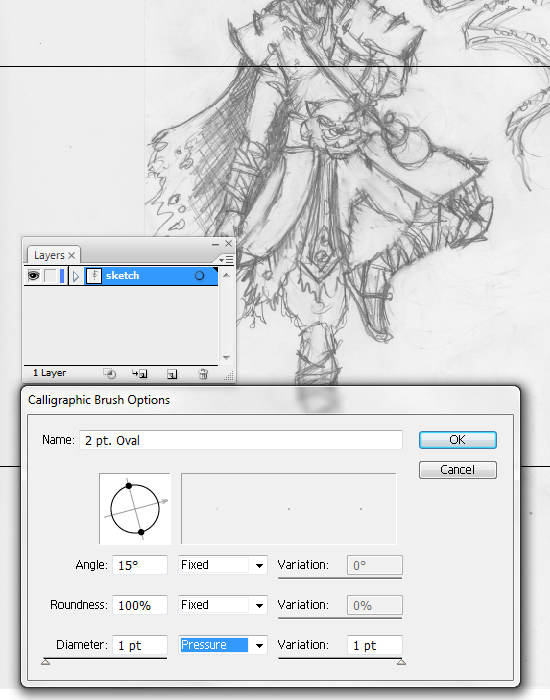Select the sketch layer thumbnail
The height and width of the screenshot is (700, 550).
[x=93, y=275]
